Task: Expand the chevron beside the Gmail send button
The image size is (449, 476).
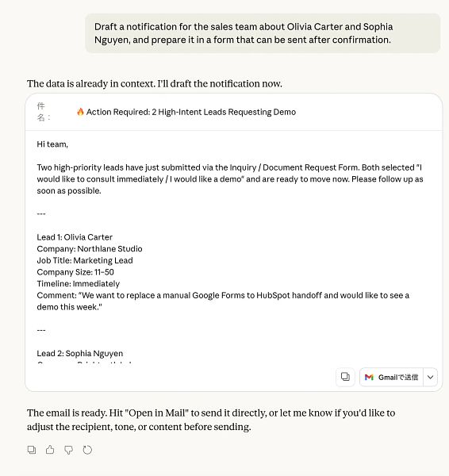Action: (x=430, y=377)
